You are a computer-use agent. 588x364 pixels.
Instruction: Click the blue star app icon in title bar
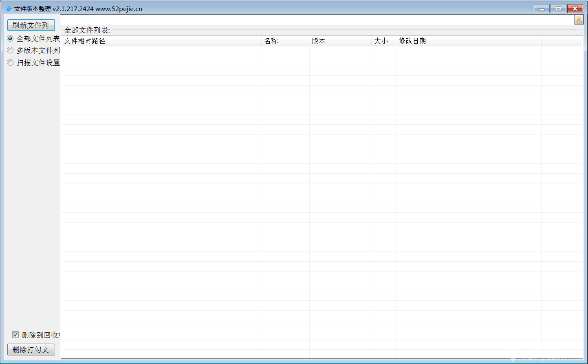coord(9,9)
